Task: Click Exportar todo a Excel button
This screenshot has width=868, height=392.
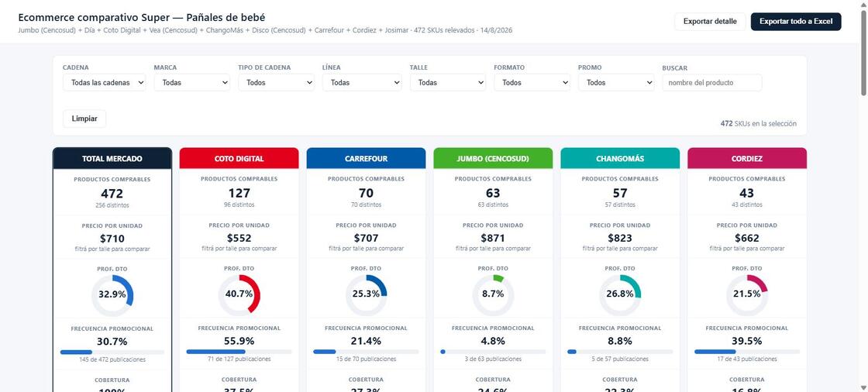Action: click(795, 22)
